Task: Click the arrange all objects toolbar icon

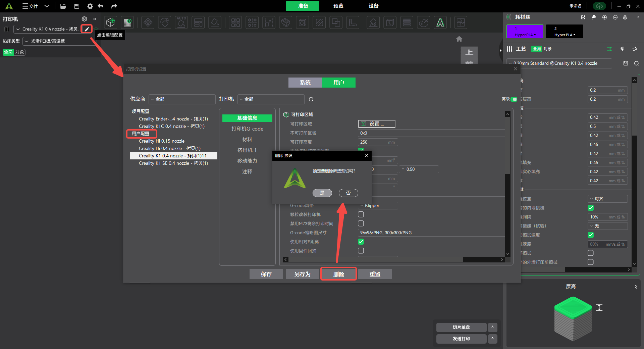Action: [198, 22]
